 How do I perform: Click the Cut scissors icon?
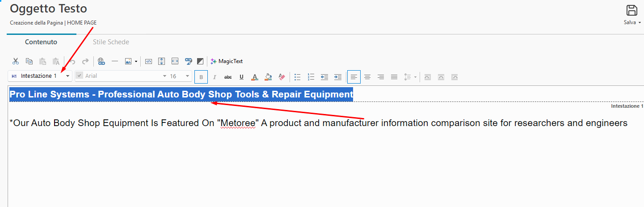(x=16, y=61)
